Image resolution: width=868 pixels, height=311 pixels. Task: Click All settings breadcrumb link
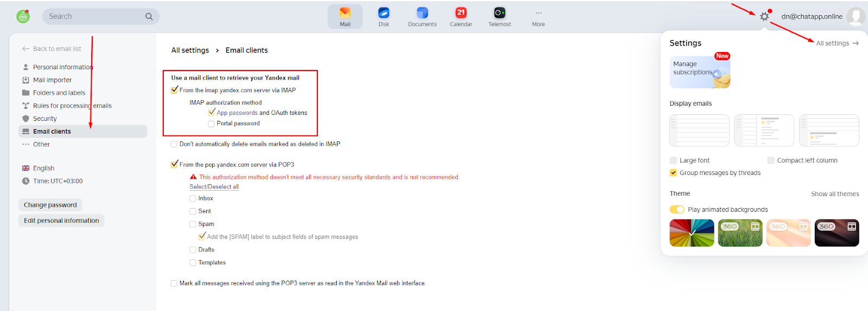click(x=190, y=50)
